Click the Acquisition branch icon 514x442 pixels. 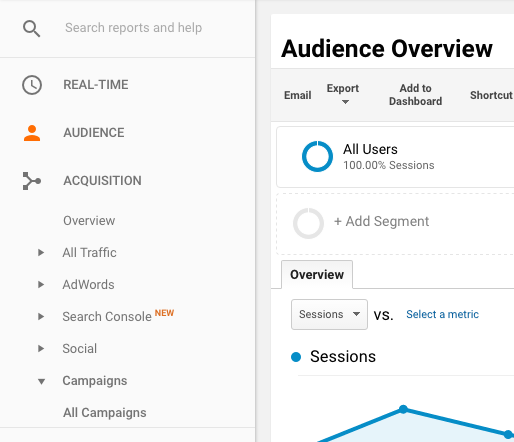pos(32,181)
